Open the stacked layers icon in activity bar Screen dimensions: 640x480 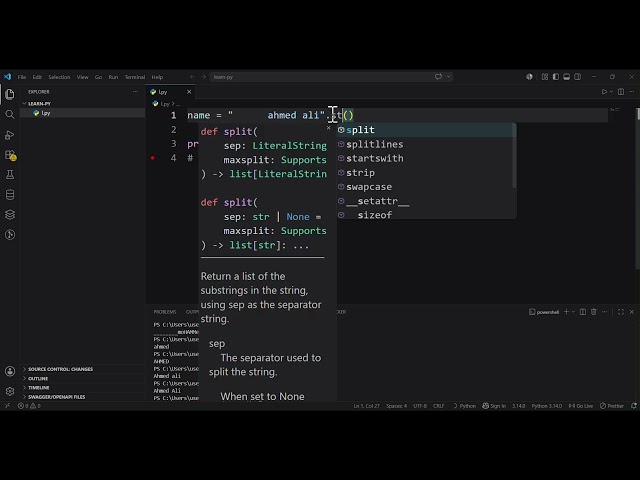(10, 215)
